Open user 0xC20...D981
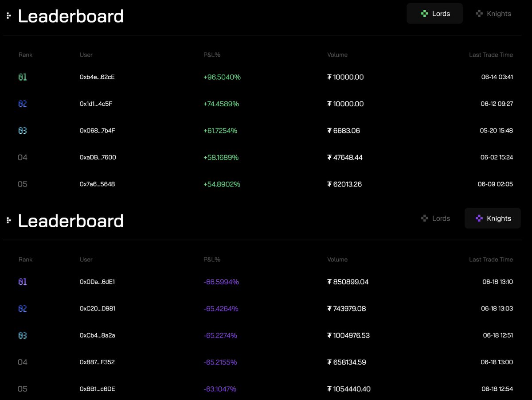The image size is (532, 400). point(98,309)
